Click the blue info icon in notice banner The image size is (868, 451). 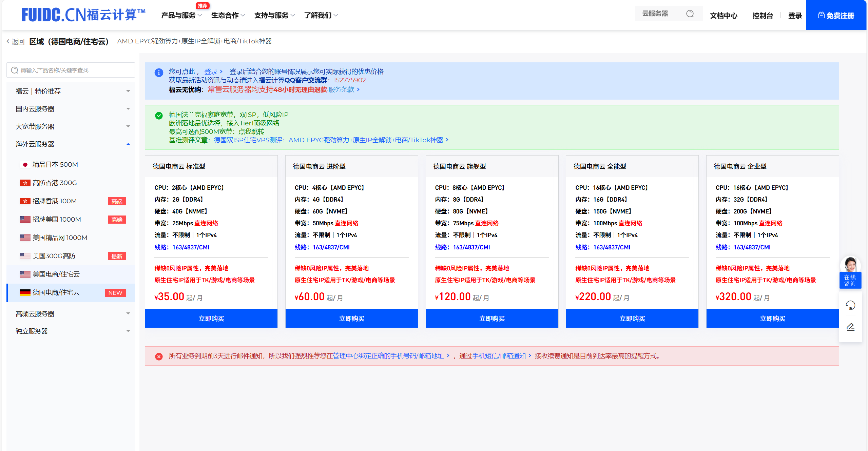[159, 73]
